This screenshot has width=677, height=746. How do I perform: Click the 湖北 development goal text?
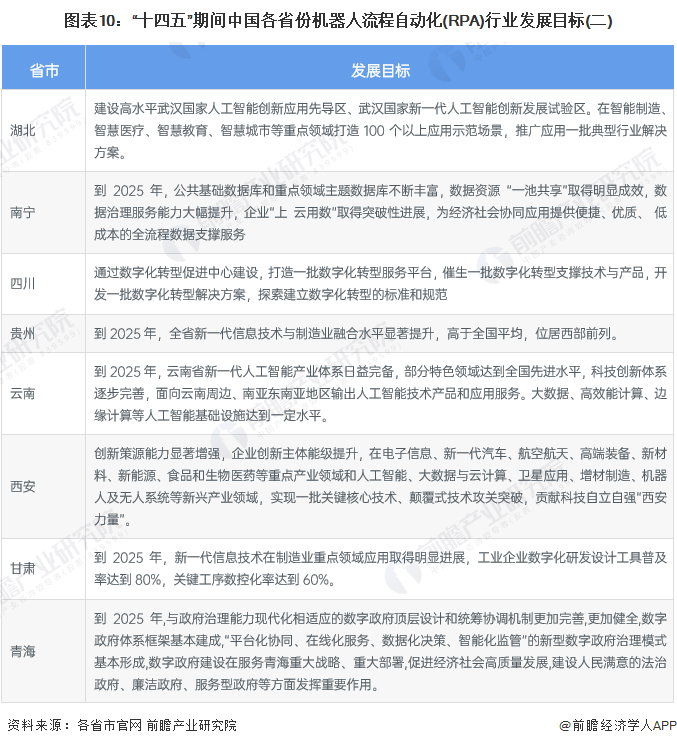(x=380, y=128)
